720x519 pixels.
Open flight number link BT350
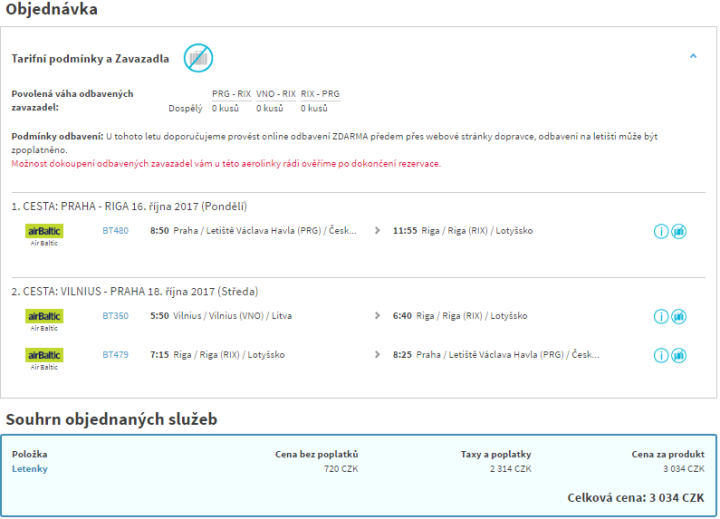click(115, 315)
